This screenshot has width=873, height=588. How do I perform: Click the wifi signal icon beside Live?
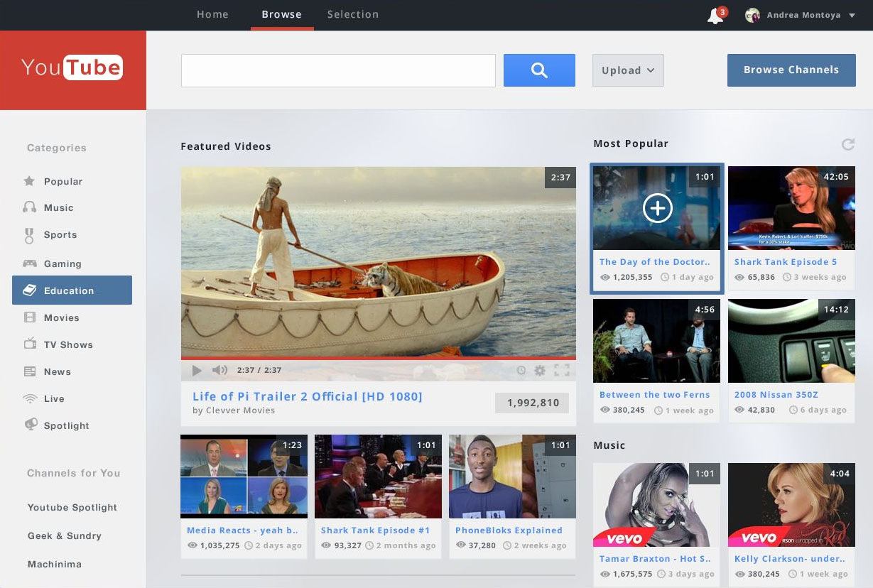click(x=30, y=398)
